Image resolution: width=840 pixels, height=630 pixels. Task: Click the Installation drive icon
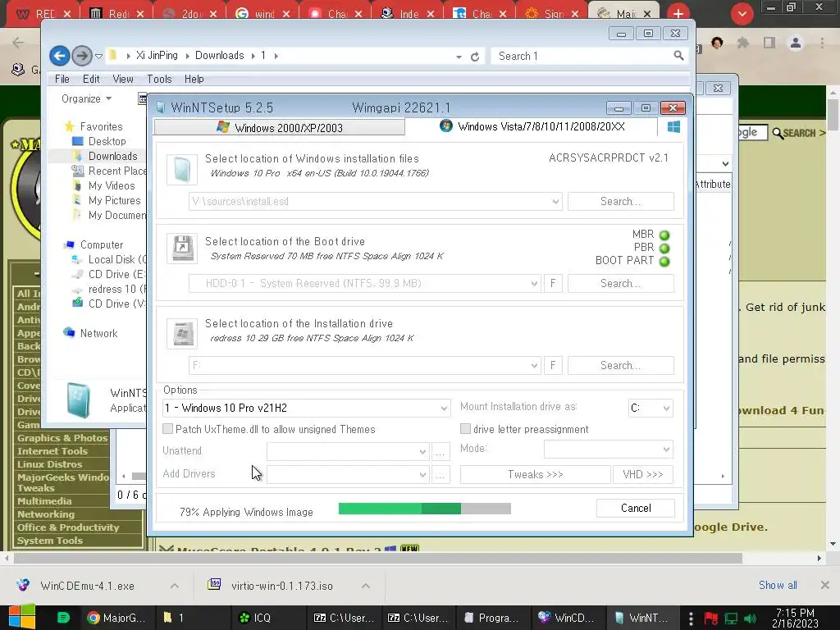coord(182,333)
